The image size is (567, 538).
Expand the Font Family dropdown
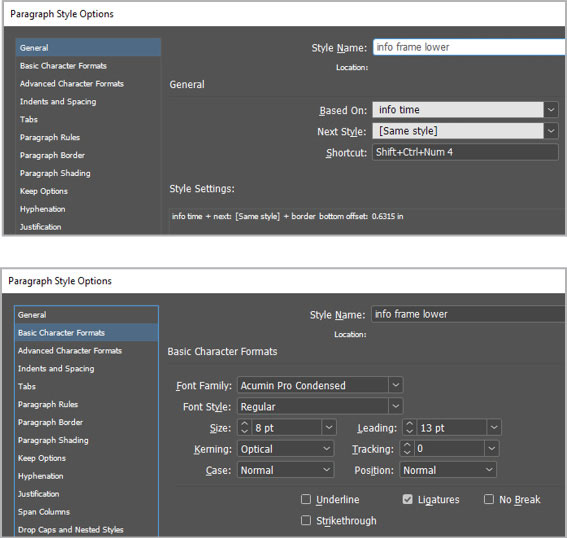pyautogui.click(x=396, y=385)
